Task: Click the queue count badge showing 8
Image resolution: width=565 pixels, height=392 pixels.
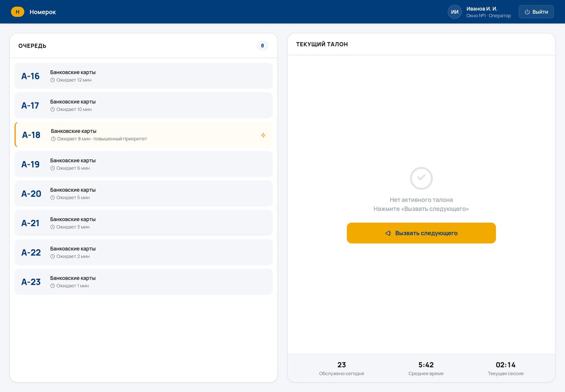Action: pyautogui.click(x=262, y=45)
